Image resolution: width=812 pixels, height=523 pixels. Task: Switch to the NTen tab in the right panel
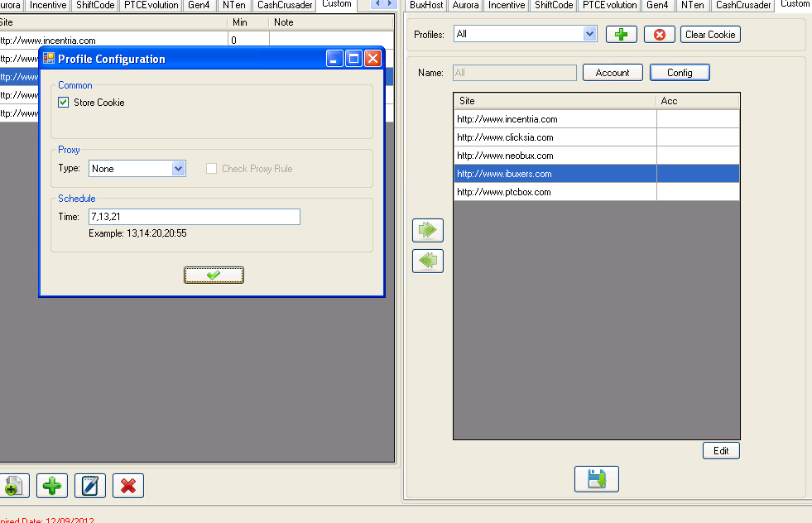coord(692,5)
